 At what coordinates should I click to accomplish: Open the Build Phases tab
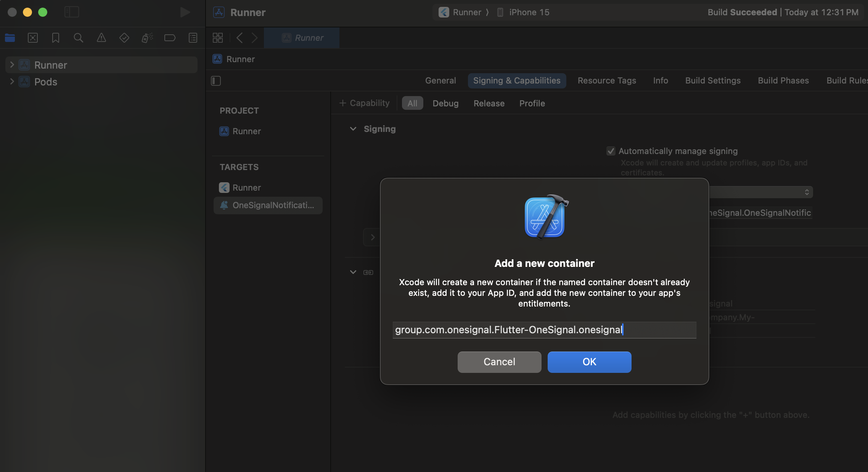pyautogui.click(x=783, y=80)
